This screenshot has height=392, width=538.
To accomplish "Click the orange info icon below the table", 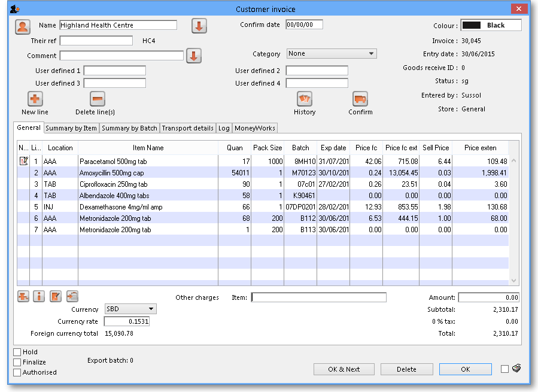I will (x=39, y=296).
